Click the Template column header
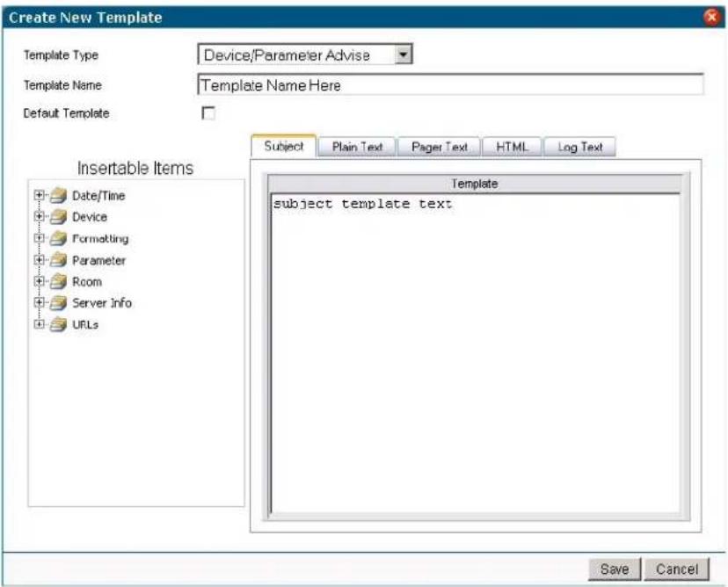 tap(475, 184)
